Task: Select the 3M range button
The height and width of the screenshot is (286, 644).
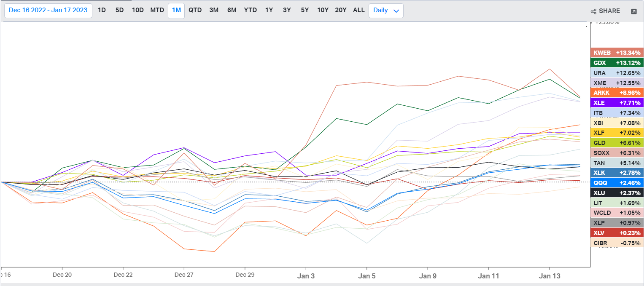Action: pos(214,11)
